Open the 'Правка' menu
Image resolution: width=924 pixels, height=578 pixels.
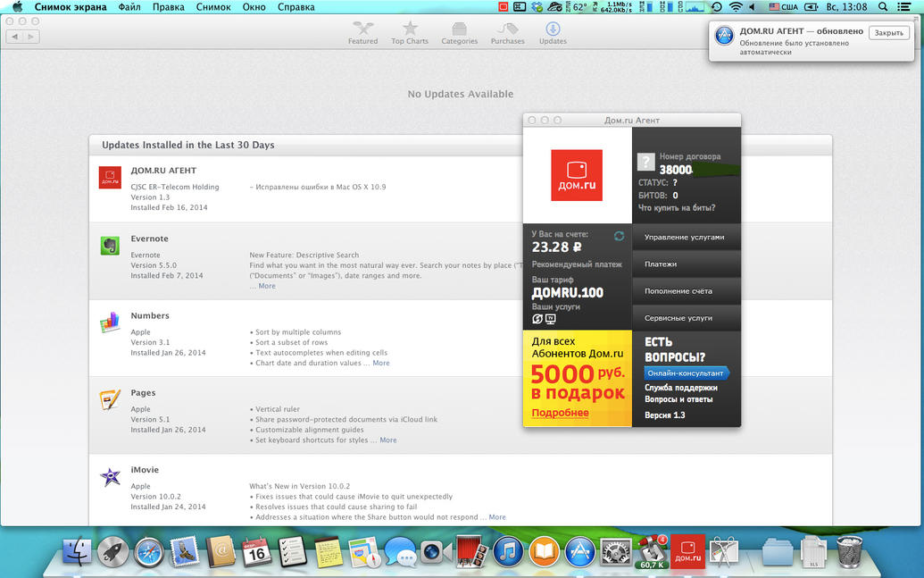pyautogui.click(x=169, y=7)
